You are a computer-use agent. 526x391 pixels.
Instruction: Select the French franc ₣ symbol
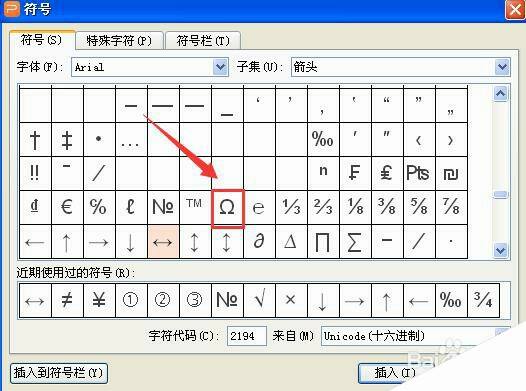coord(355,174)
